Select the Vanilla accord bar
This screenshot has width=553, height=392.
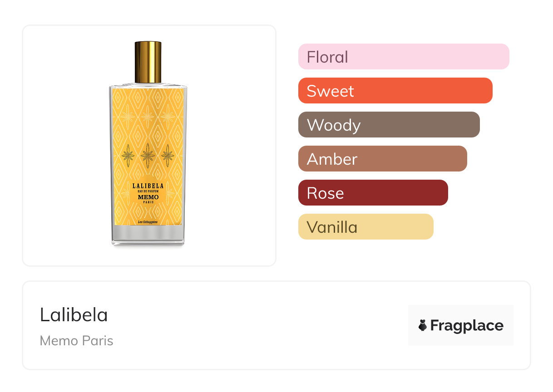tap(365, 227)
